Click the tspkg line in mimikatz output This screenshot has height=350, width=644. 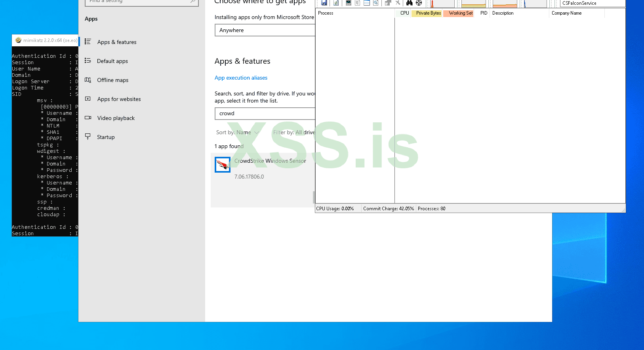pos(48,145)
